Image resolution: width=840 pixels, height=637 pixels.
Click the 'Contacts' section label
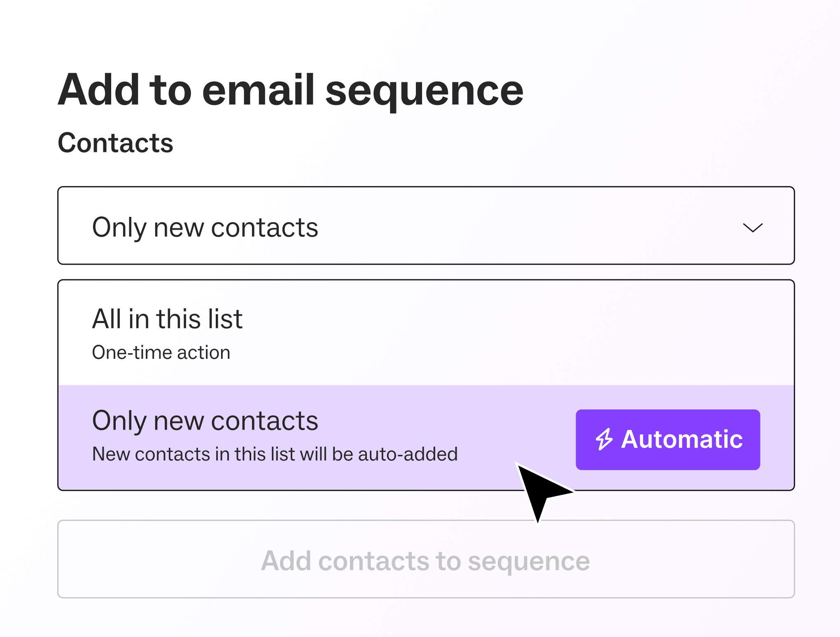[115, 143]
